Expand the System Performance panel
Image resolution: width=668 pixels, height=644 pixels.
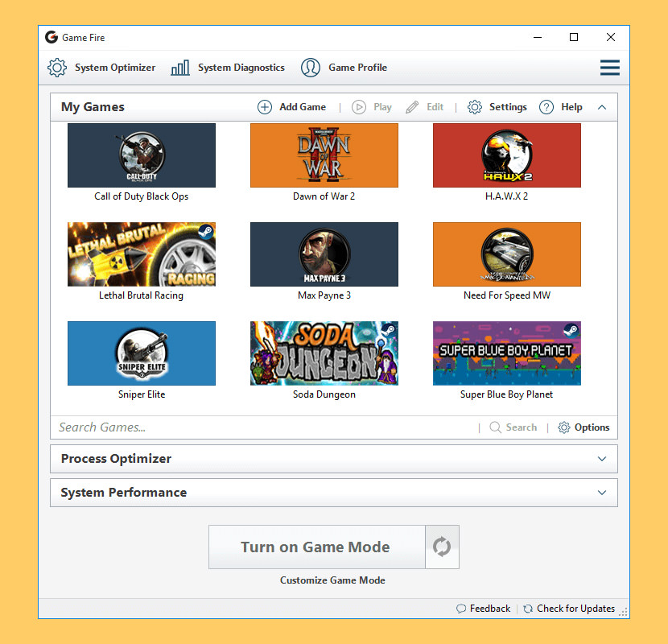[x=602, y=493]
